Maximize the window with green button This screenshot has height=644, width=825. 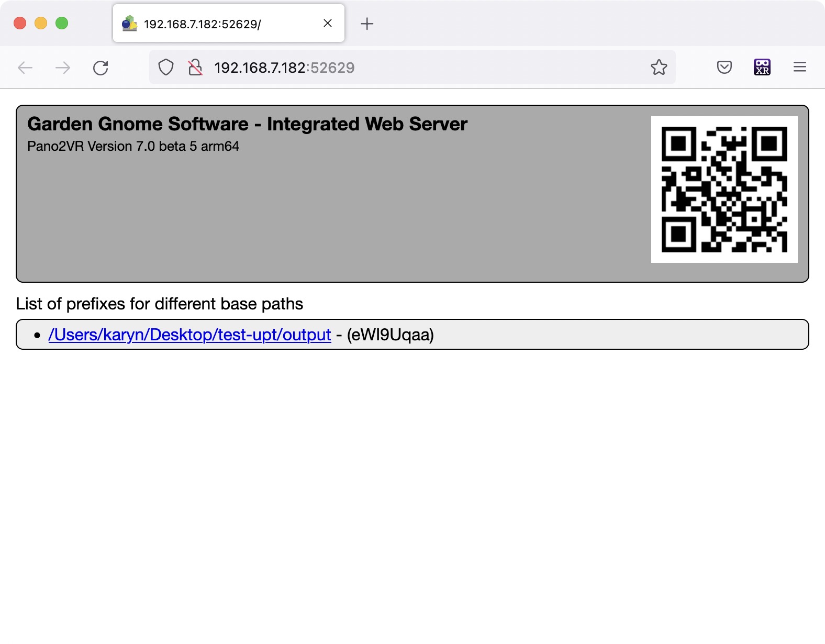tap(62, 24)
